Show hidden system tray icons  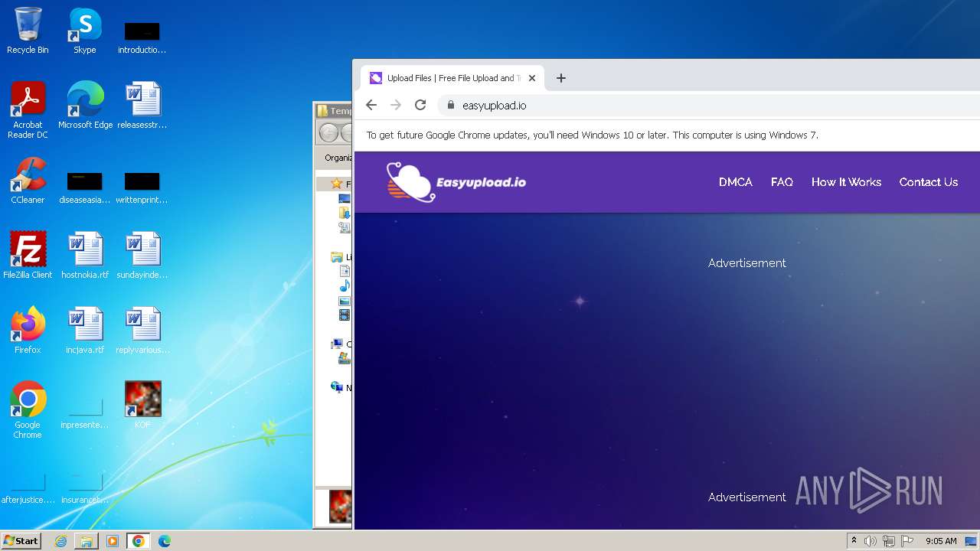coord(854,541)
